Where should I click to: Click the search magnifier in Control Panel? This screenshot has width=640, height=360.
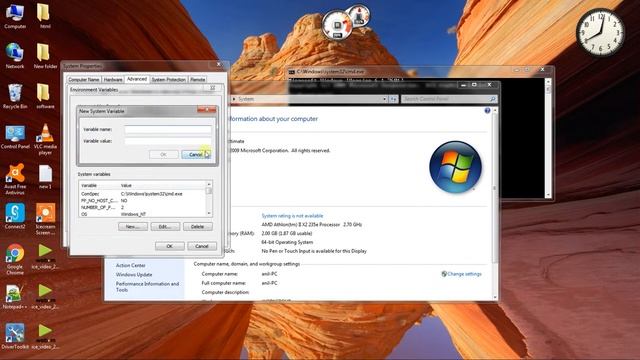492,99
